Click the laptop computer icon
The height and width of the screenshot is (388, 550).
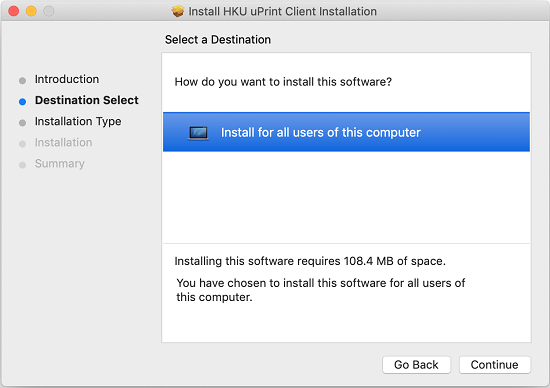tap(199, 133)
